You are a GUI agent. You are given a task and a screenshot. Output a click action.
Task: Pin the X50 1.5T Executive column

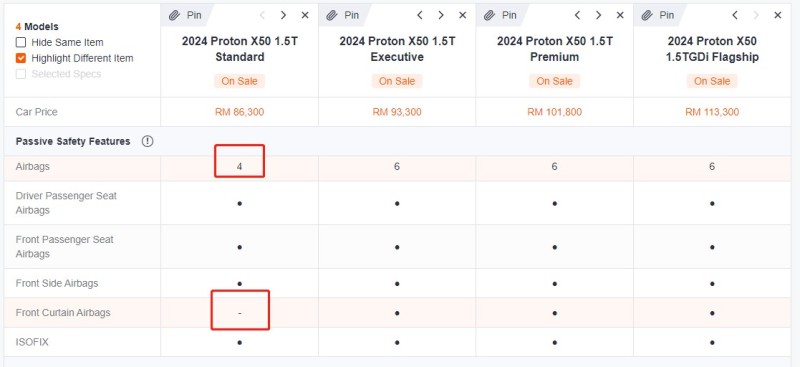coord(344,15)
